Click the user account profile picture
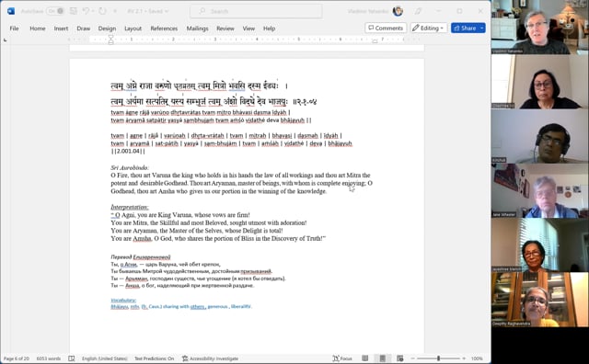Image resolution: width=589 pixels, height=364 pixels. [398, 11]
